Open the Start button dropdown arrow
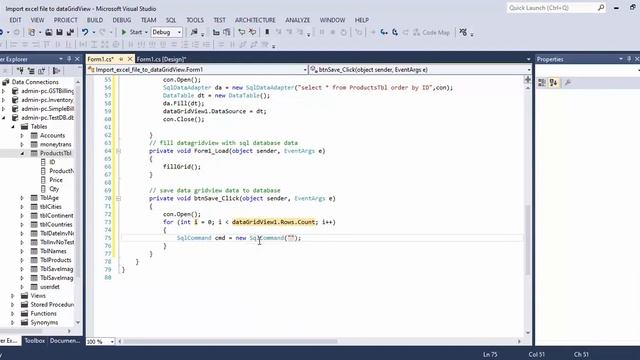 pos(146,32)
